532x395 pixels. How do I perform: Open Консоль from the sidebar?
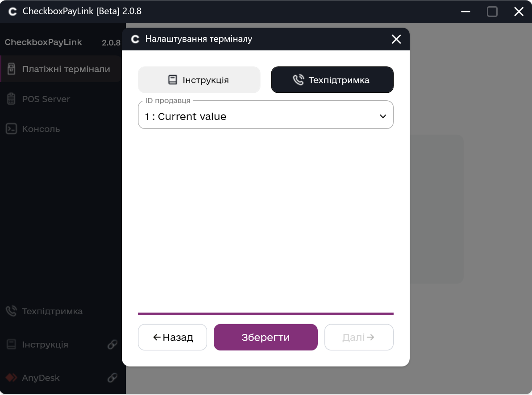pyautogui.click(x=41, y=129)
